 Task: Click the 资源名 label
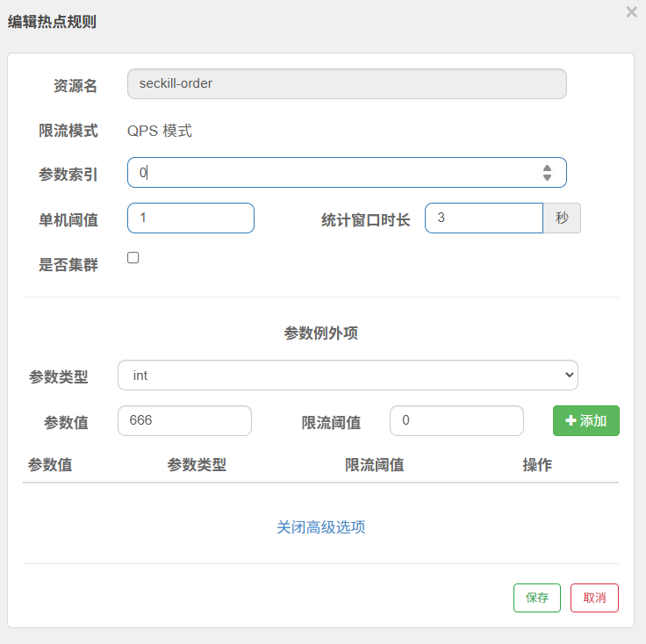[75, 86]
